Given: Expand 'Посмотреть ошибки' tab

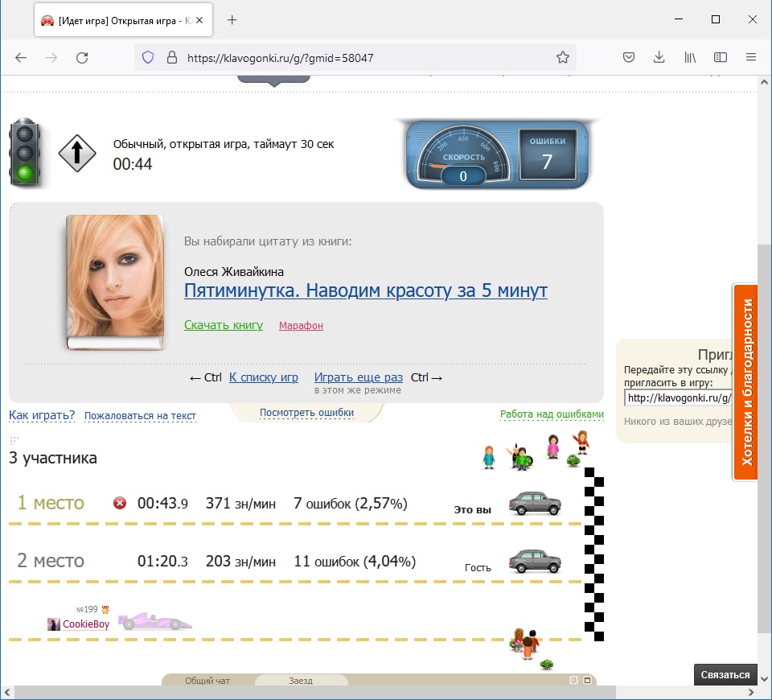Looking at the screenshot, I should [306, 413].
